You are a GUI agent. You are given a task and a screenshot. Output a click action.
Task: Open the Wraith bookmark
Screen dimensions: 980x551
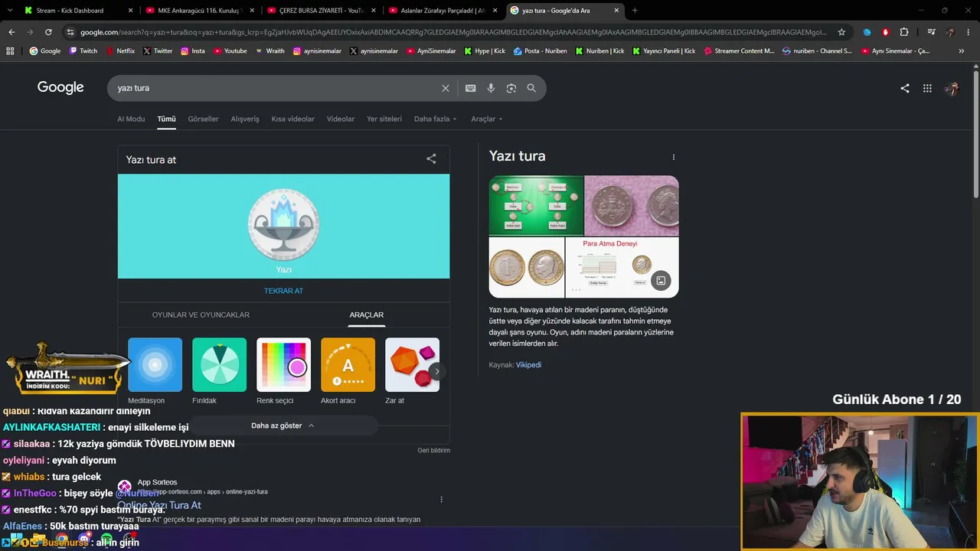[x=270, y=51]
